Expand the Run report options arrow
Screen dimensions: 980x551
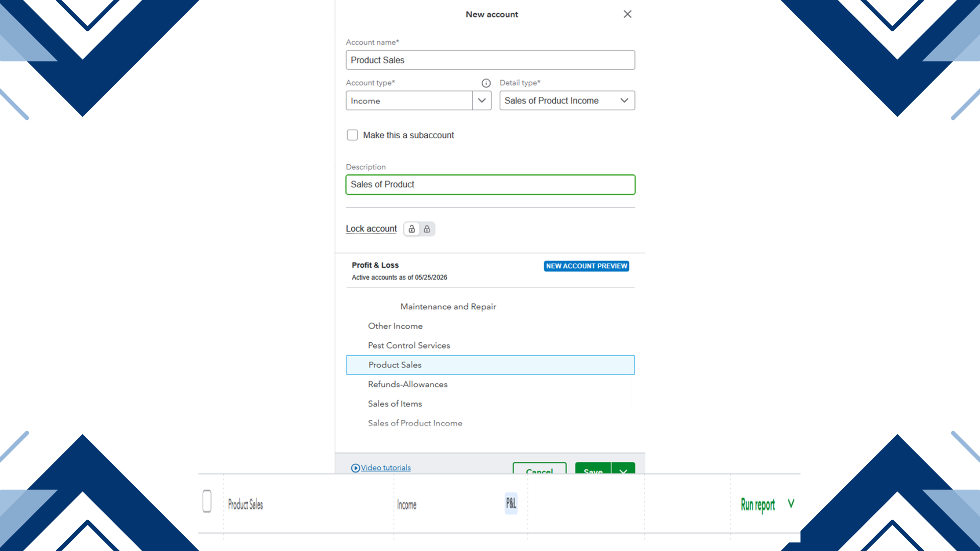tap(791, 504)
